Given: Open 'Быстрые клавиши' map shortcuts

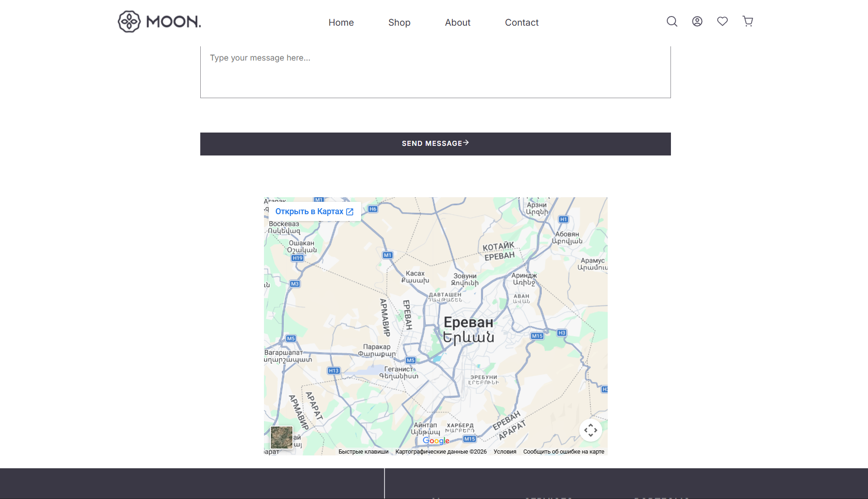Looking at the screenshot, I should coord(363,452).
